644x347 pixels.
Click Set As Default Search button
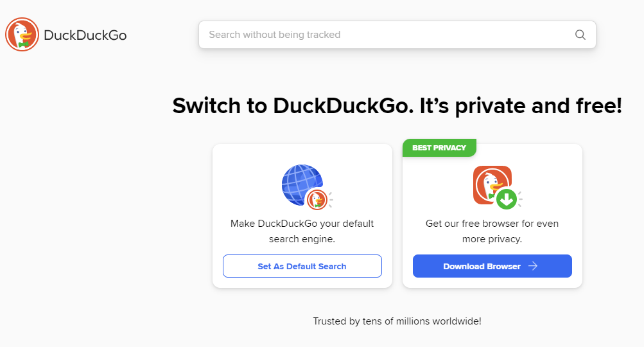(x=302, y=266)
